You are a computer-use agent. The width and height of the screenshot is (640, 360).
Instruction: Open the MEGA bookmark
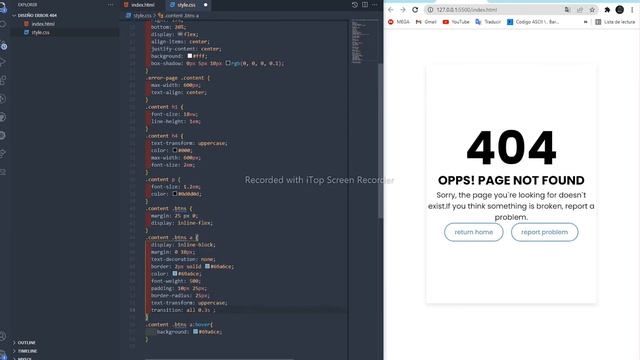pyautogui.click(x=399, y=22)
